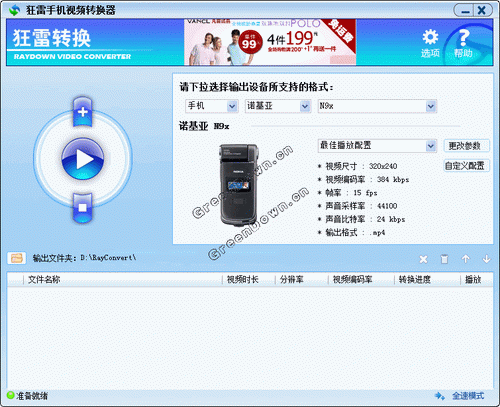Stop conversion with the square button
The image size is (500, 407).
pyautogui.click(x=83, y=208)
